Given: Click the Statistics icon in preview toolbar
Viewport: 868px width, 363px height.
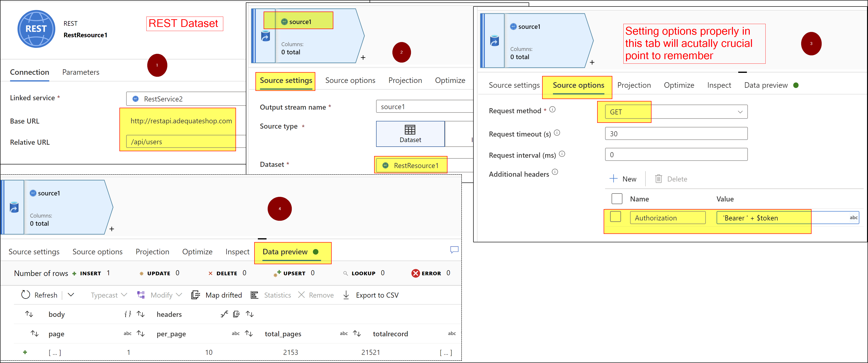Looking at the screenshot, I should [254, 295].
